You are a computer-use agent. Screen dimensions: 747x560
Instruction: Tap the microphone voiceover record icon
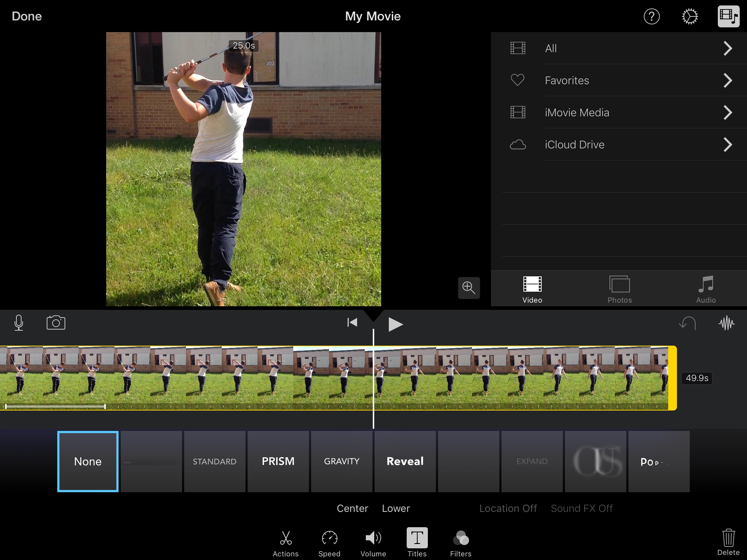[19, 323]
